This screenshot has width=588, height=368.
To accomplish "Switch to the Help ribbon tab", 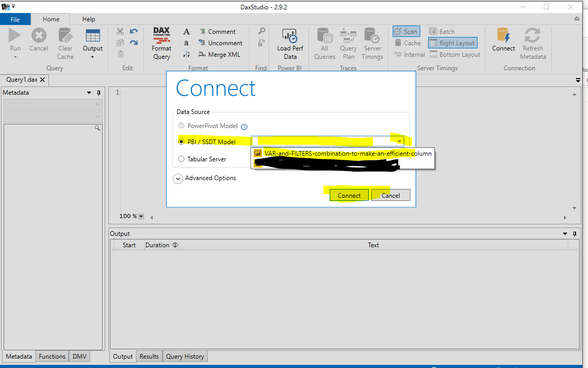I will point(89,19).
